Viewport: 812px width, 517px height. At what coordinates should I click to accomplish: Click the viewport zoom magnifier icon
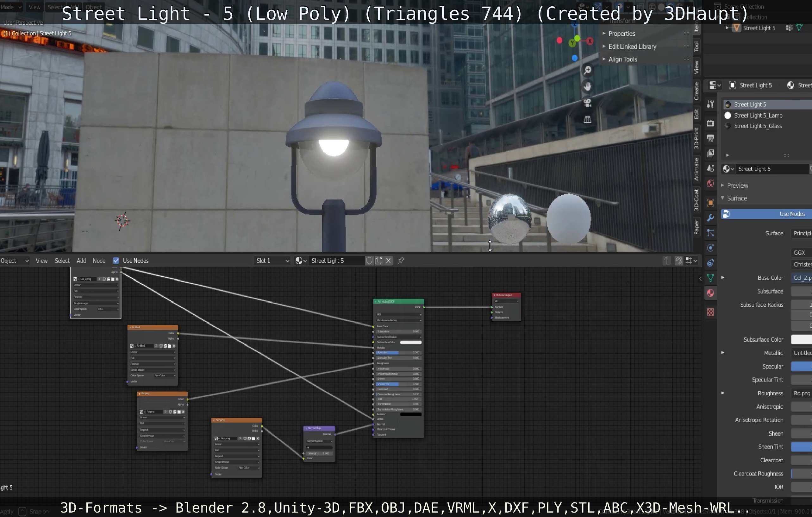587,70
